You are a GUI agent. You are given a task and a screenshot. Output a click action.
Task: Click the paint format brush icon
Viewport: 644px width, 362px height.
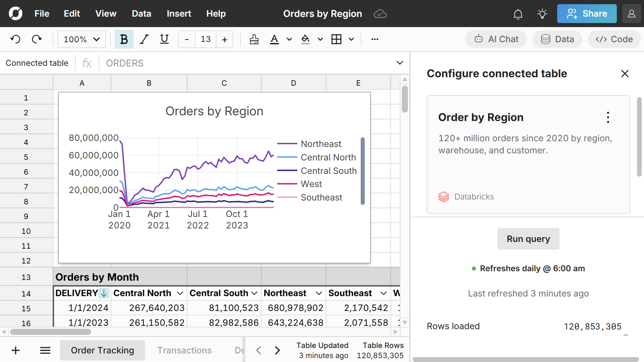tap(254, 39)
